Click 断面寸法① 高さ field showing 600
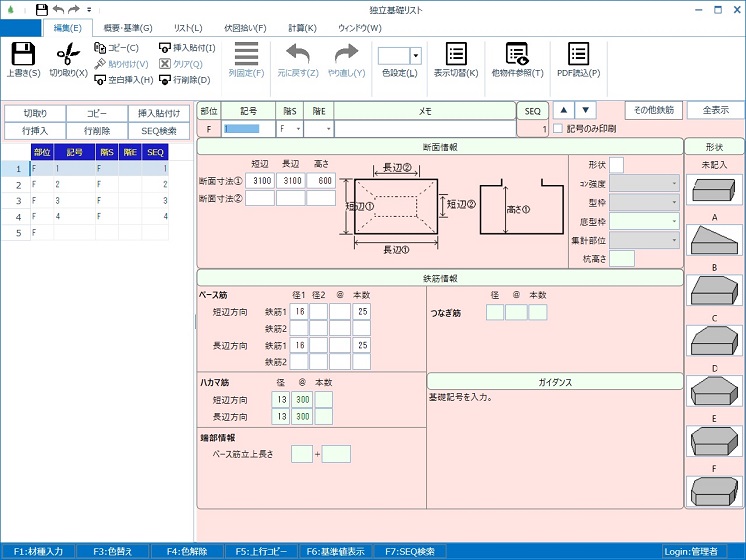Image resolution: width=746 pixels, height=560 pixels. click(321, 181)
